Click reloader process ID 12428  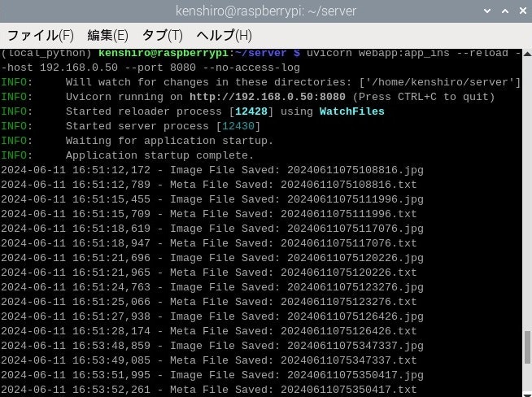(x=251, y=111)
